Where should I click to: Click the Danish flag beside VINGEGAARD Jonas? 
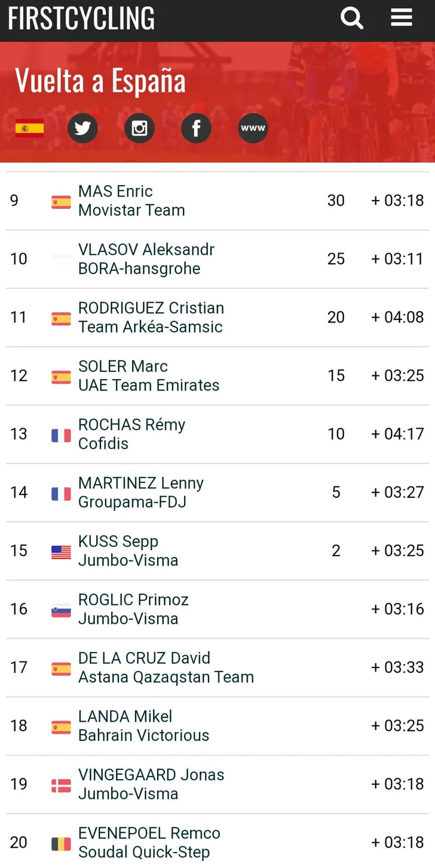pyautogui.click(x=61, y=786)
